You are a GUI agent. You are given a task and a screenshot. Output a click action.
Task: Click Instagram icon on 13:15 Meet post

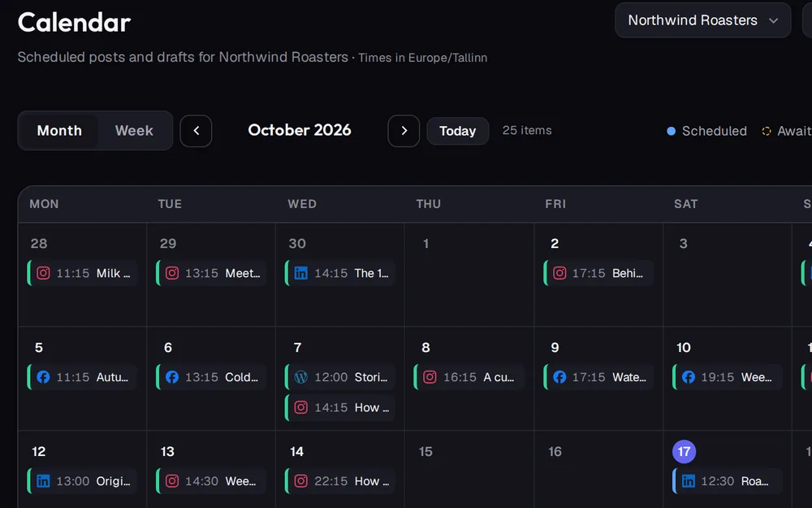(x=172, y=273)
